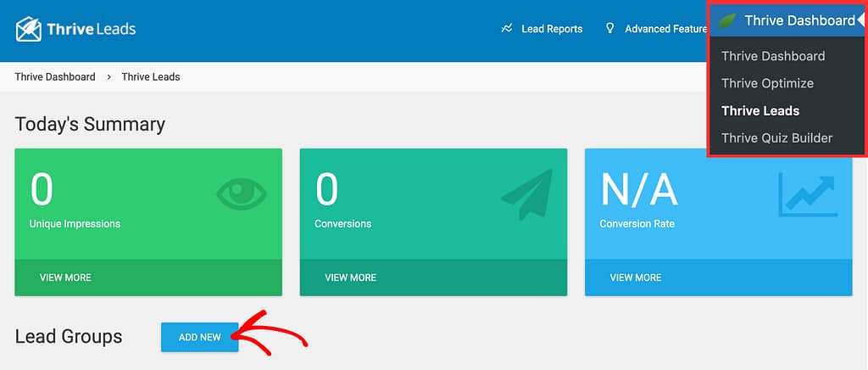Screen dimensions: 868x370
Task: Click Thrive Dashboard breadcrumb link
Action: 55,77
